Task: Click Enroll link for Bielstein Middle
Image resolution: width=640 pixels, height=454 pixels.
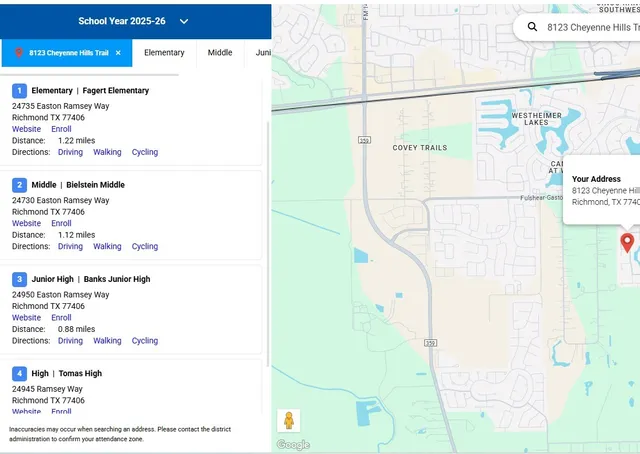Action: click(x=61, y=223)
